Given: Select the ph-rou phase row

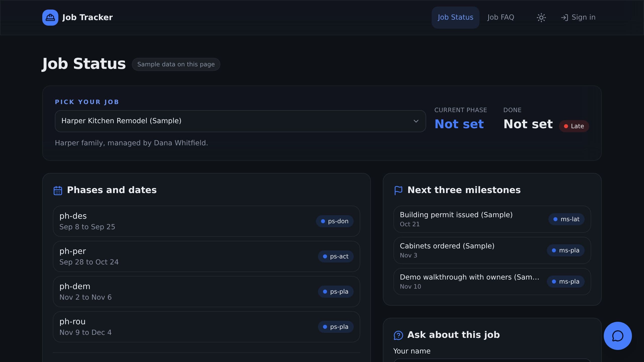Looking at the screenshot, I should pyautogui.click(x=206, y=327).
